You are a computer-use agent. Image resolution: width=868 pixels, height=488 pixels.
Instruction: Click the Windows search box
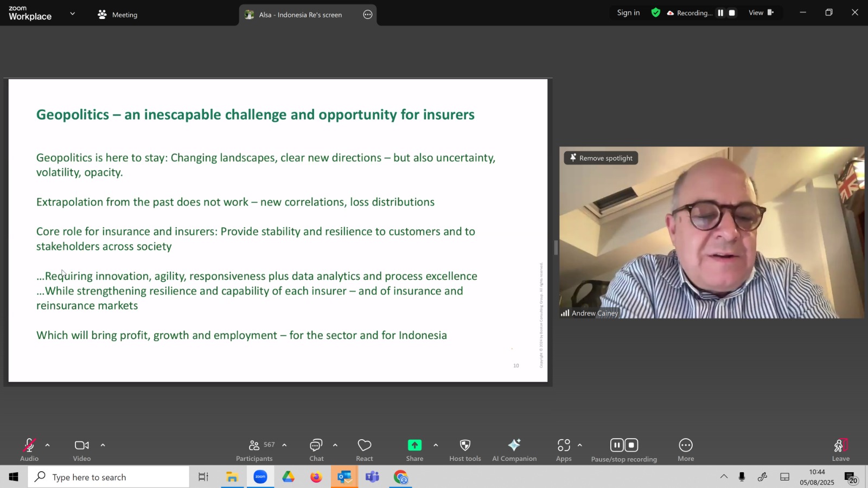(108, 477)
